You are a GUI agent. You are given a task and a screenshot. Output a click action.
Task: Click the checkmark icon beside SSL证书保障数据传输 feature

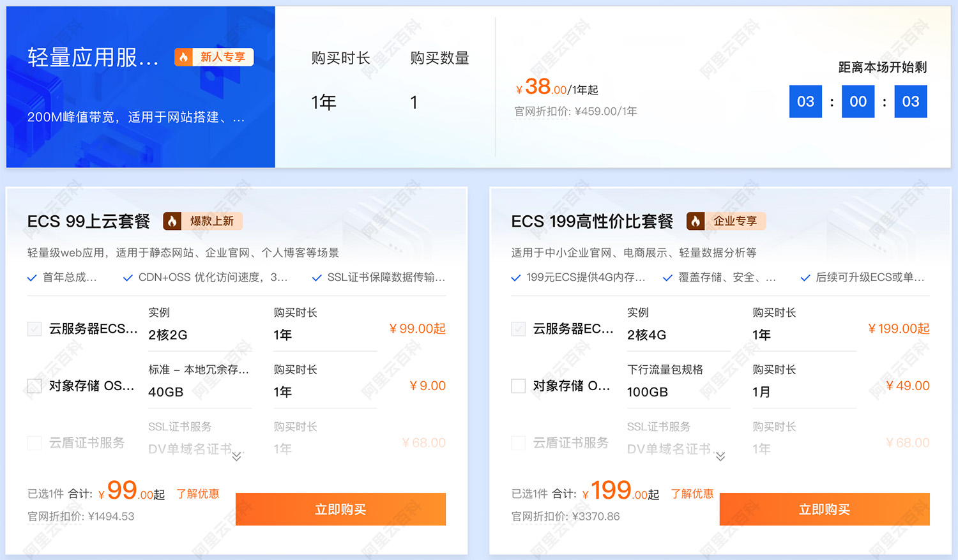316,278
